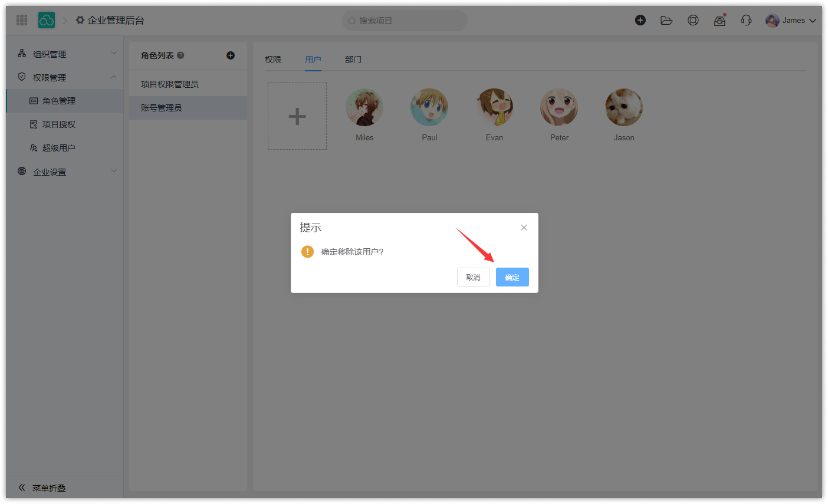Click 取消 to cancel the removal
This screenshot has height=504, width=828.
tap(473, 277)
